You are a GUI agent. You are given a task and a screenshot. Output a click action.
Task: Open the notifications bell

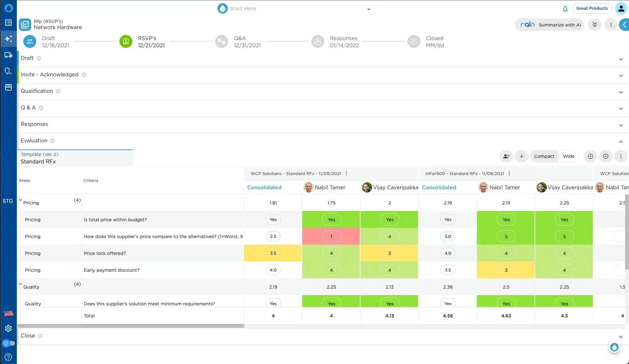pos(565,9)
